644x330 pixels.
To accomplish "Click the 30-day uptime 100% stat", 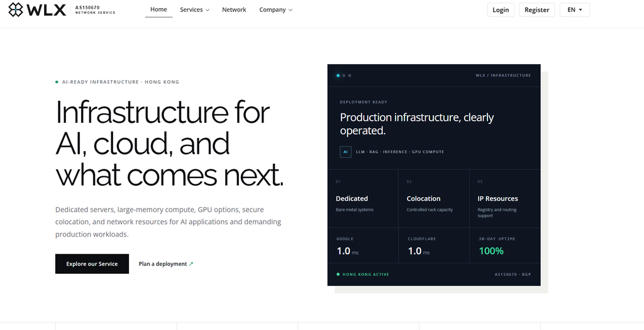I will click(505, 246).
